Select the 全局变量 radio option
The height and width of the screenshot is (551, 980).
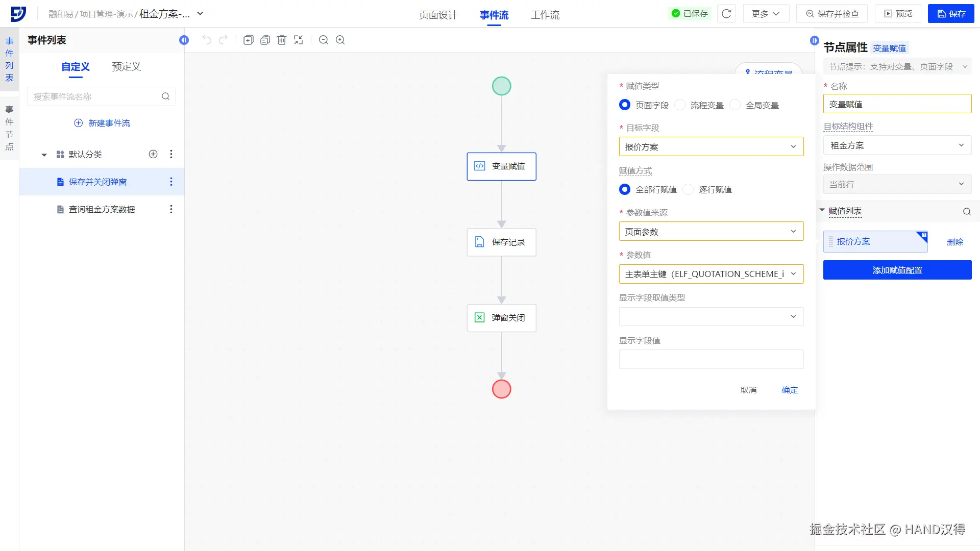point(736,105)
